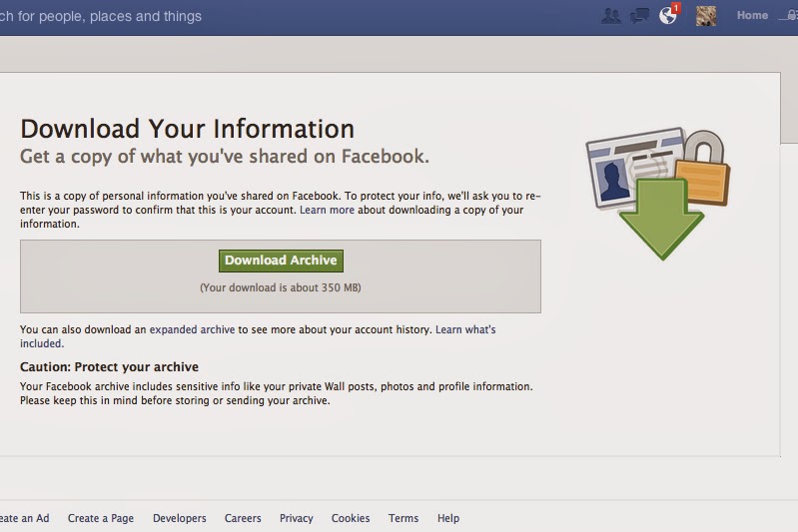Image resolution: width=798 pixels, height=532 pixels.
Task: Click the Download Archive button
Action: pos(281,261)
